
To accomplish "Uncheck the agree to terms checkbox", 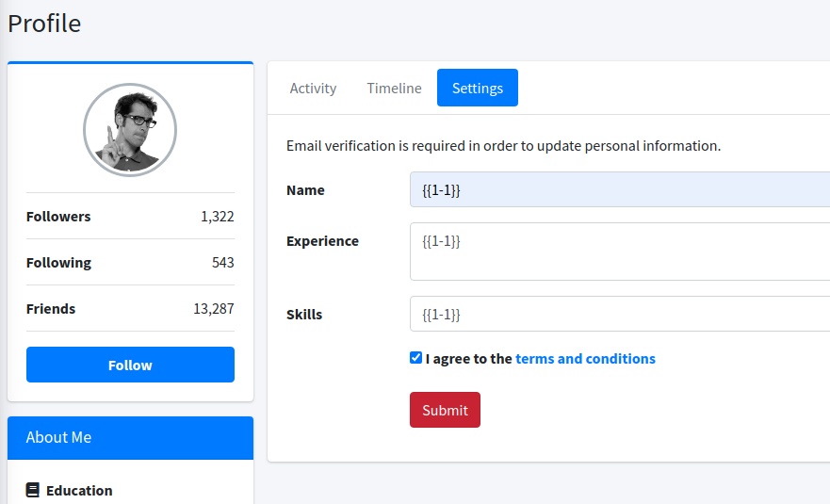I will point(416,358).
